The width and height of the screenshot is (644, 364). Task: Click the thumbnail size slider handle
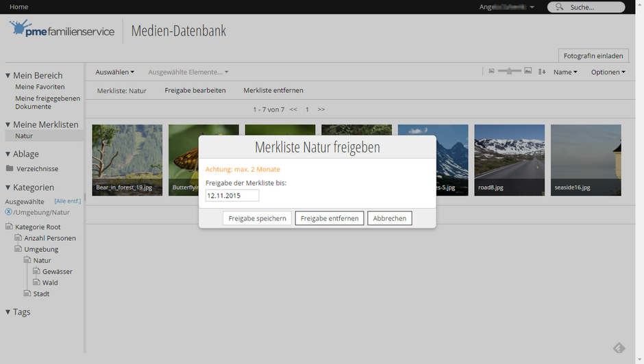point(509,71)
